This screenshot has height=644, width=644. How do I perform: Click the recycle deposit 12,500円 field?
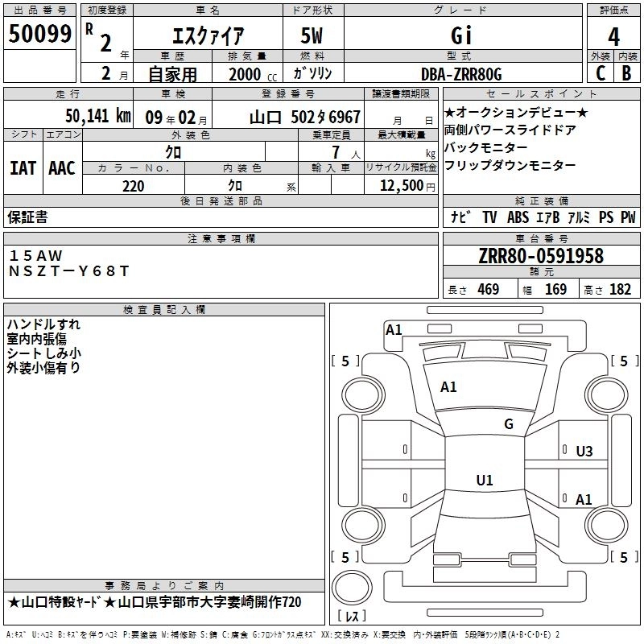[x=407, y=186]
